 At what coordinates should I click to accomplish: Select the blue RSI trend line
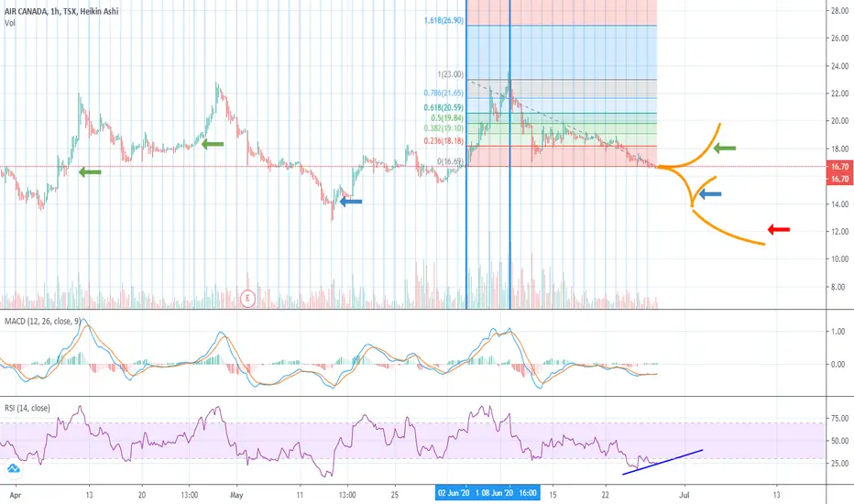(x=662, y=462)
